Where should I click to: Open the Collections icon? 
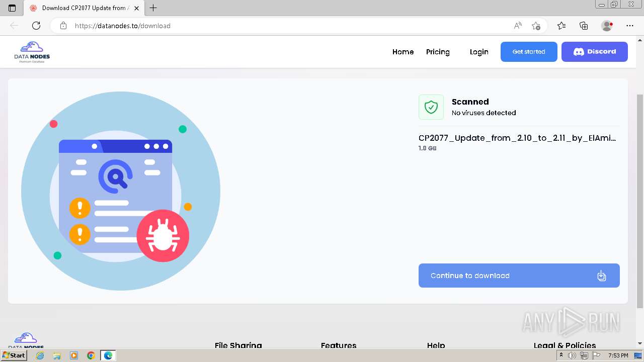(x=584, y=26)
